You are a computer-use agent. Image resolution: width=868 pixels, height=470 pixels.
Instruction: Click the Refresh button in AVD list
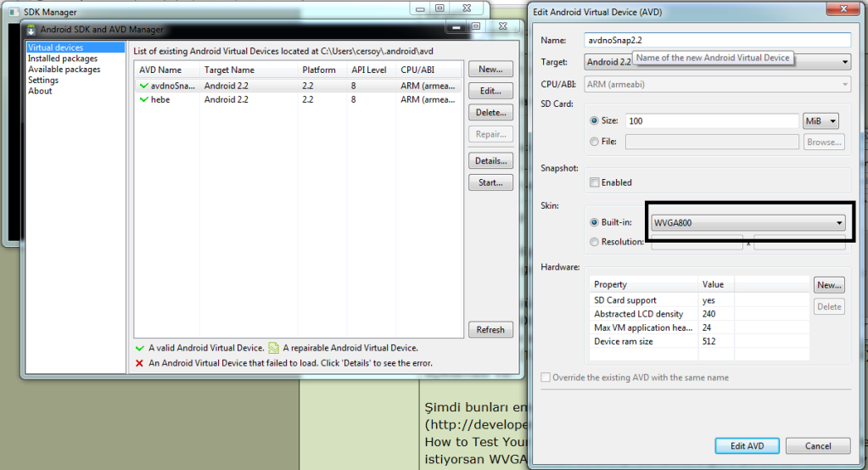[490, 330]
